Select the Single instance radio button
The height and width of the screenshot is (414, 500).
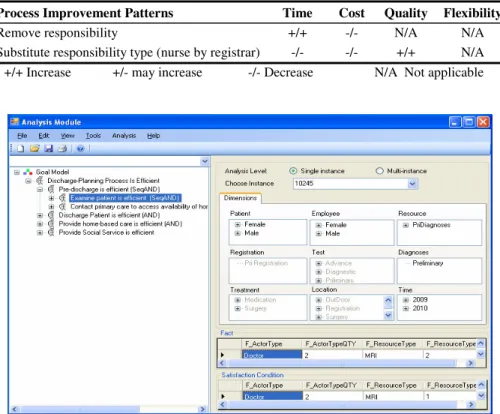pyautogui.click(x=293, y=171)
